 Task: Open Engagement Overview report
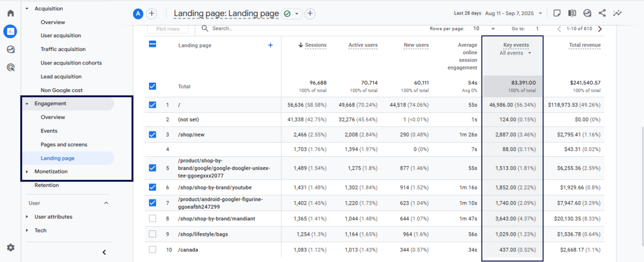(x=53, y=117)
